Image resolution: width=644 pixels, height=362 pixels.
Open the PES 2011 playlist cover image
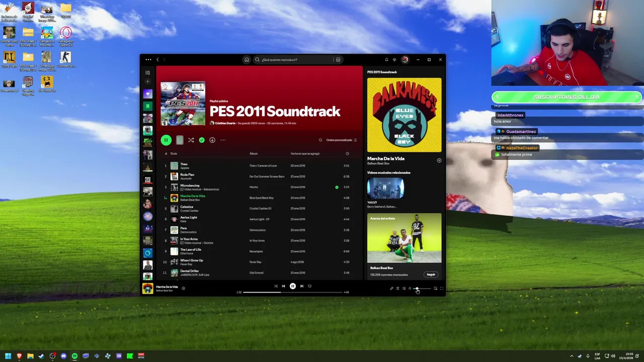[x=183, y=104]
